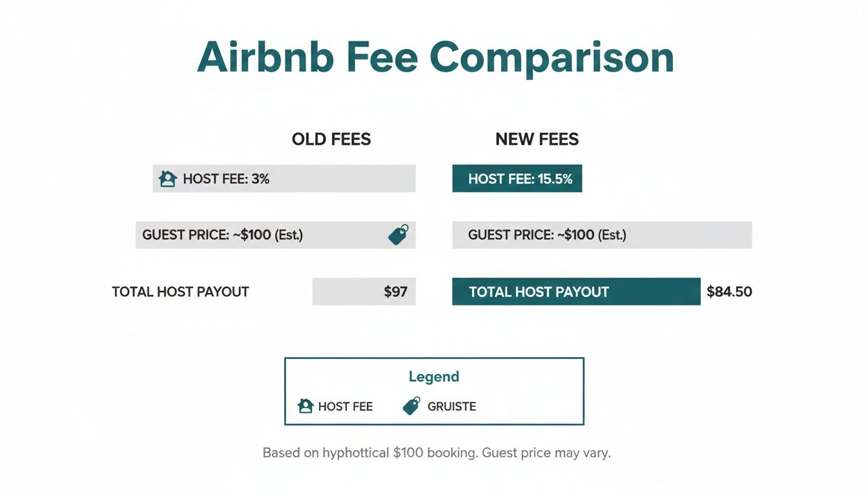Click the Legend heading
Image resolution: width=868 pixels, height=496 pixels.
(434, 377)
